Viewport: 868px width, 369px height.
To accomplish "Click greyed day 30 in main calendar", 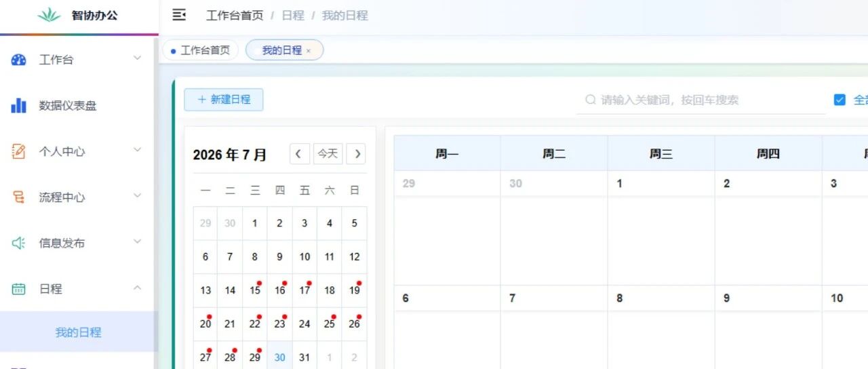I will [554, 228].
